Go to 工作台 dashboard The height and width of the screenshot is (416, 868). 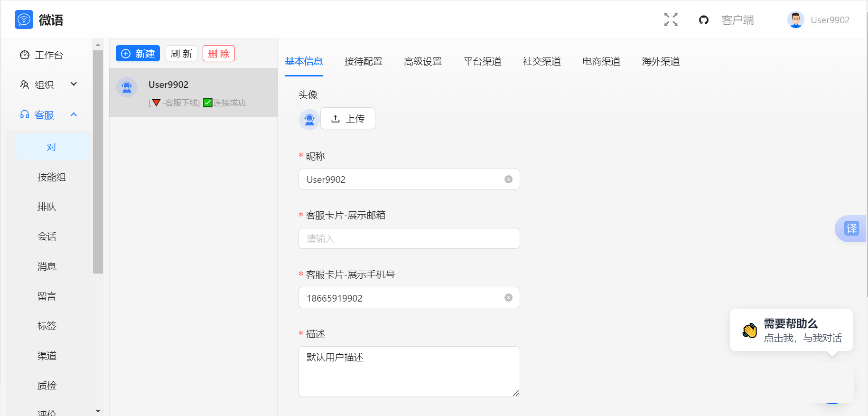48,55
